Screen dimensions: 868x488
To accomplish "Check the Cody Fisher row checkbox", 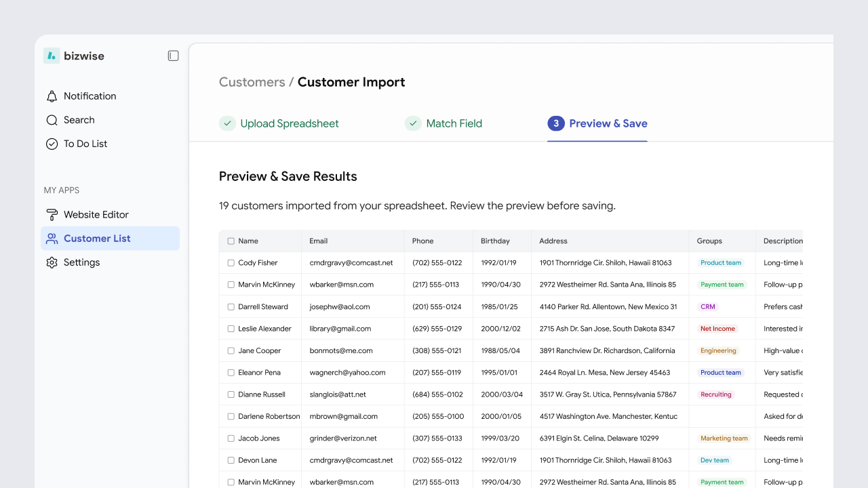I will pyautogui.click(x=231, y=263).
